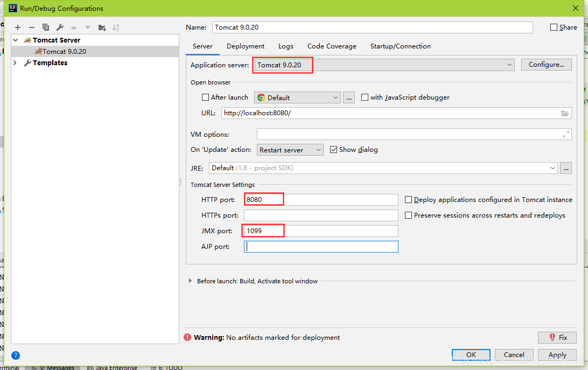Remove configuration with minus icon
Screen dimensions: 588x370
pos(31,27)
